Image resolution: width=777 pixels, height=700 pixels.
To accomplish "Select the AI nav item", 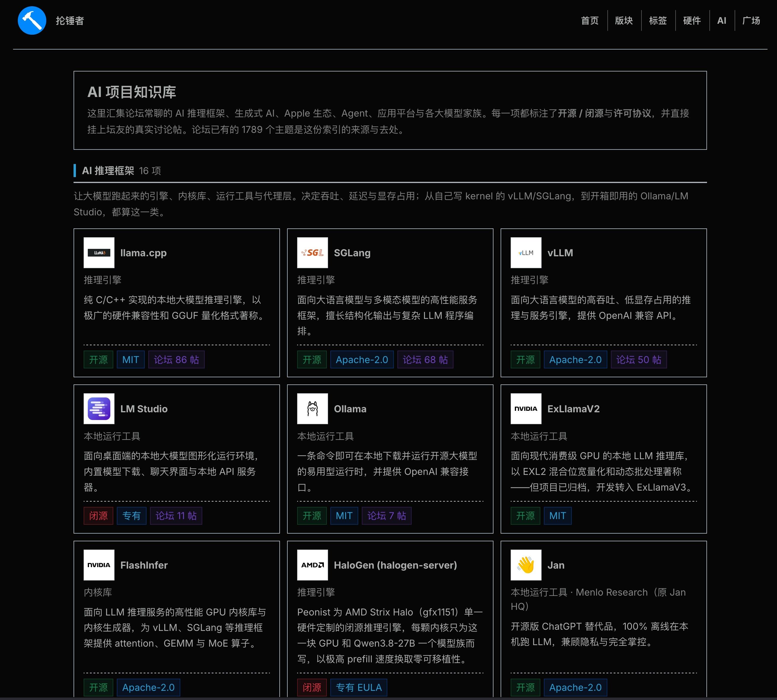I will (x=722, y=21).
